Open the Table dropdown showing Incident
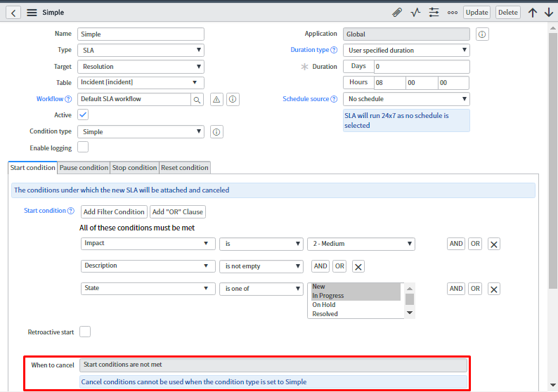 click(x=141, y=82)
